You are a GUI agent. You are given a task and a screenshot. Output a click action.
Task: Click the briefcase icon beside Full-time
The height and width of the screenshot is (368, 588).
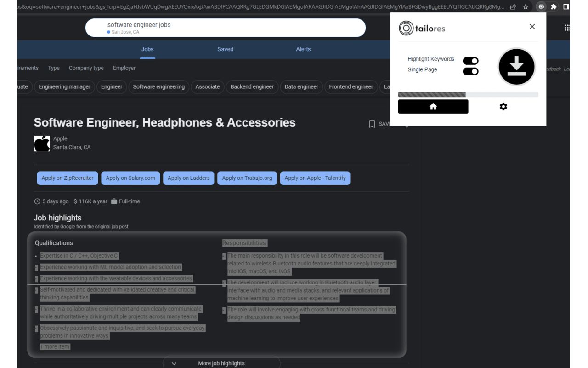click(114, 201)
